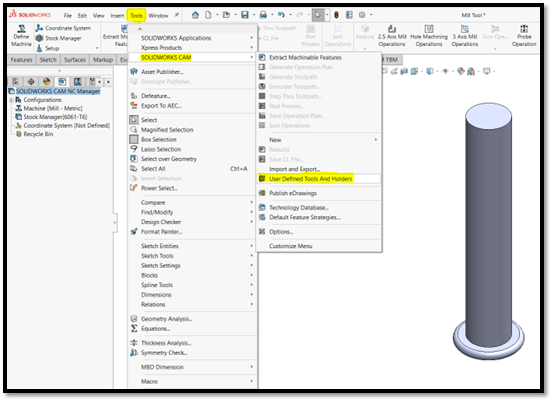Switch to the Sketch tab
This screenshot has height=402, width=553.
(x=48, y=60)
